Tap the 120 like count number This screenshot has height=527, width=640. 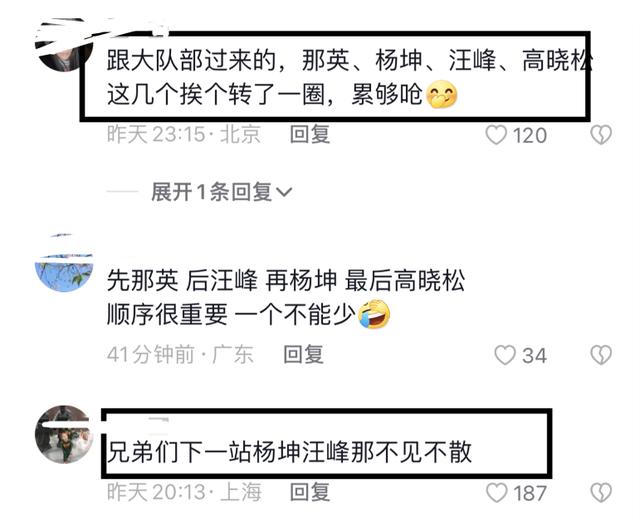tap(530, 136)
